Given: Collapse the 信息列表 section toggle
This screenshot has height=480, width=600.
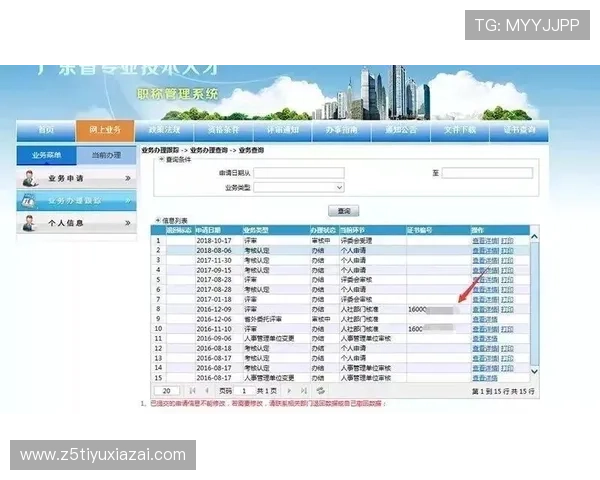Looking at the screenshot, I should click(158, 220).
